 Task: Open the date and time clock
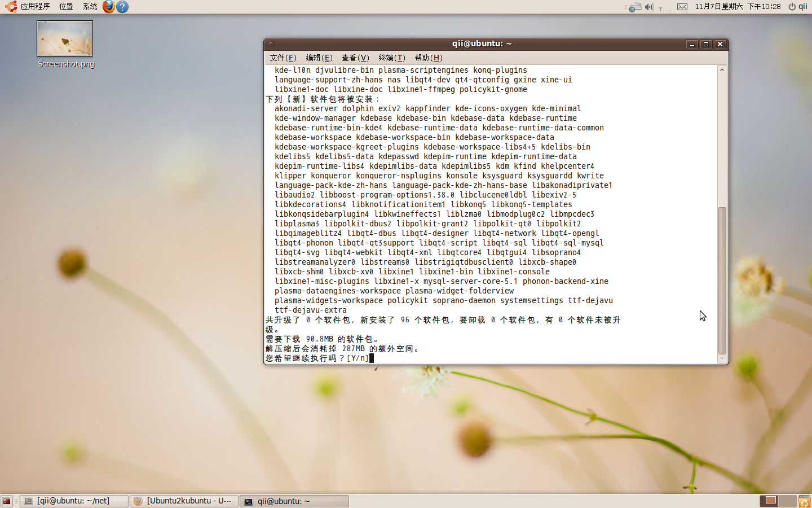click(x=738, y=7)
